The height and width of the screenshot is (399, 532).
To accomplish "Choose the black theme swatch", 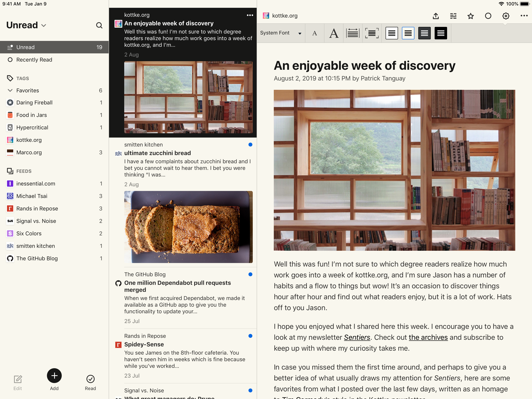I will point(441,33).
